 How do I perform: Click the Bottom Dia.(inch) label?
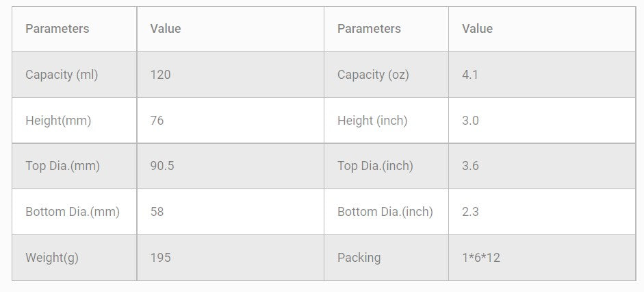tap(385, 212)
